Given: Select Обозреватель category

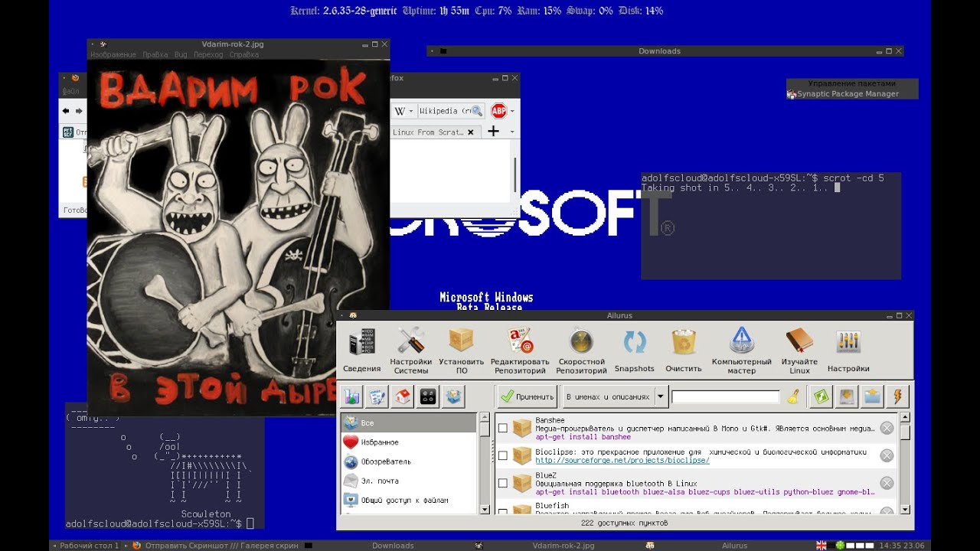Looking at the screenshot, I should (x=409, y=461).
